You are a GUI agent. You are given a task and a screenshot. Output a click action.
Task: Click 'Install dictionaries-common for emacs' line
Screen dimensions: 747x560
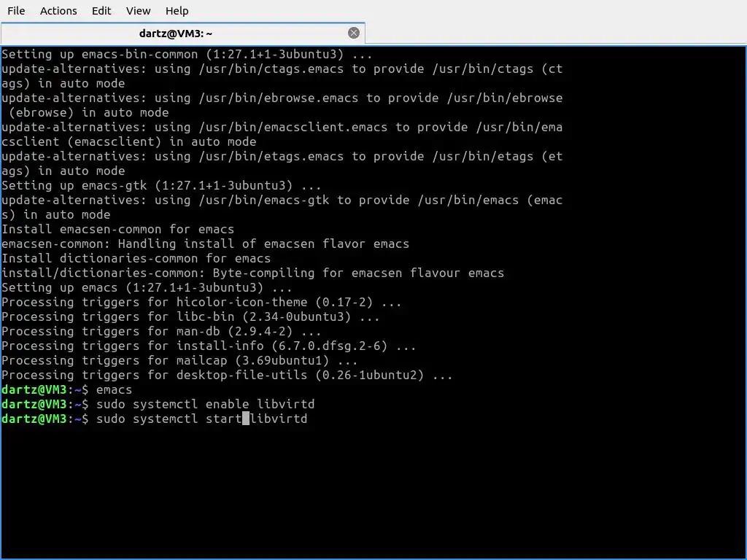pos(136,258)
